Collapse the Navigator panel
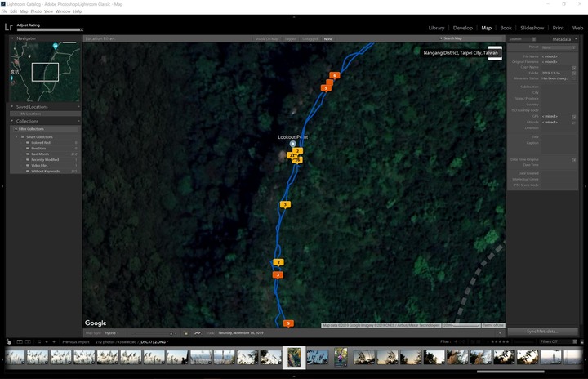This screenshot has height=379, width=588. [12, 38]
